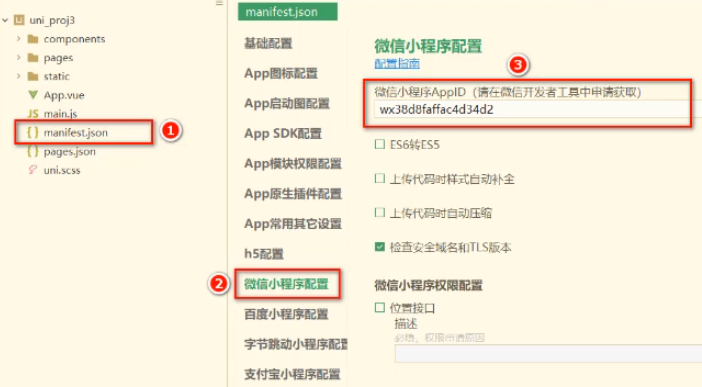The height and width of the screenshot is (387, 702).
Task: Open the h5配置 section
Action: pyautogui.click(x=264, y=254)
